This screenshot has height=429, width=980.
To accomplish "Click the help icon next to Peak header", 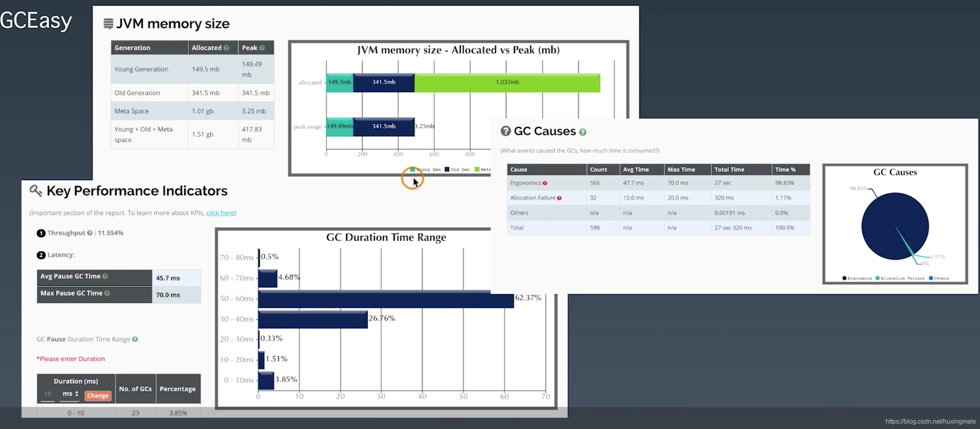I will (x=262, y=48).
